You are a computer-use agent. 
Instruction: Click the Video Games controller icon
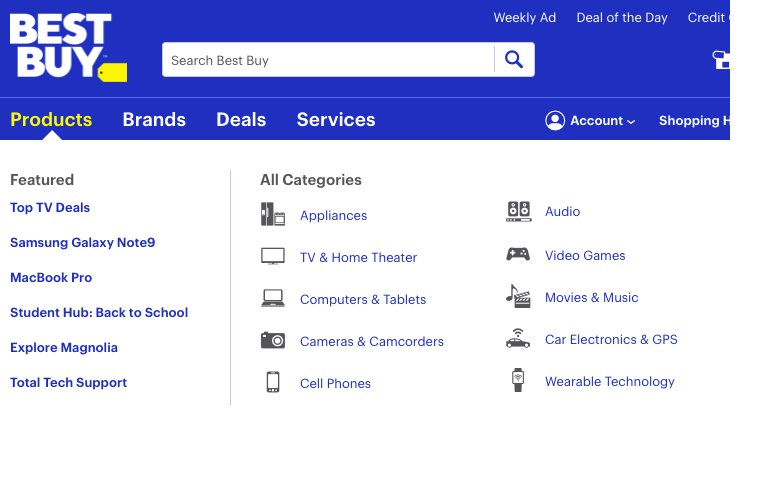tap(518, 254)
